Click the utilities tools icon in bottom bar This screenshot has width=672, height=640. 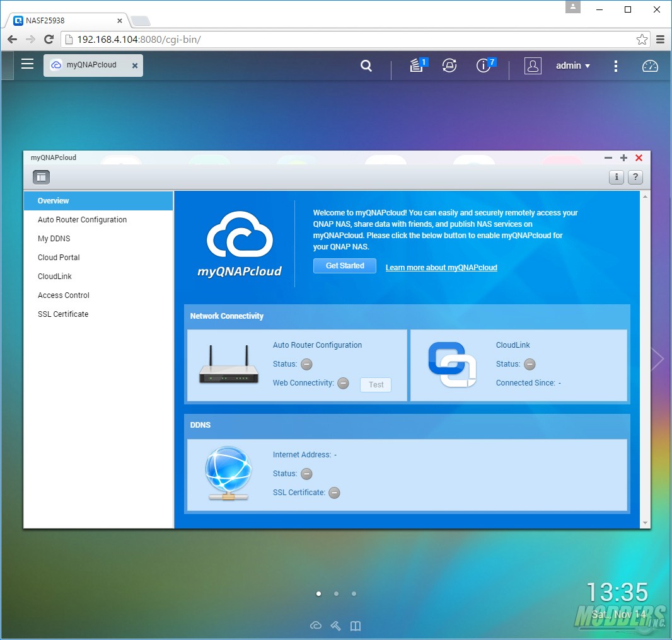(x=335, y=626)
